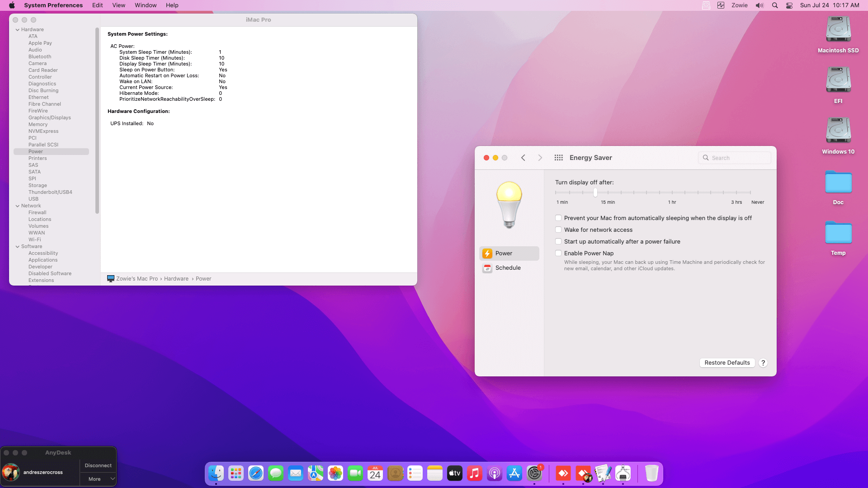Image resolution: width=868 pixels, height=488 pixels.
Task: Select Power tab in Energy Saver sidebar
Action: [x=509, y=253]
